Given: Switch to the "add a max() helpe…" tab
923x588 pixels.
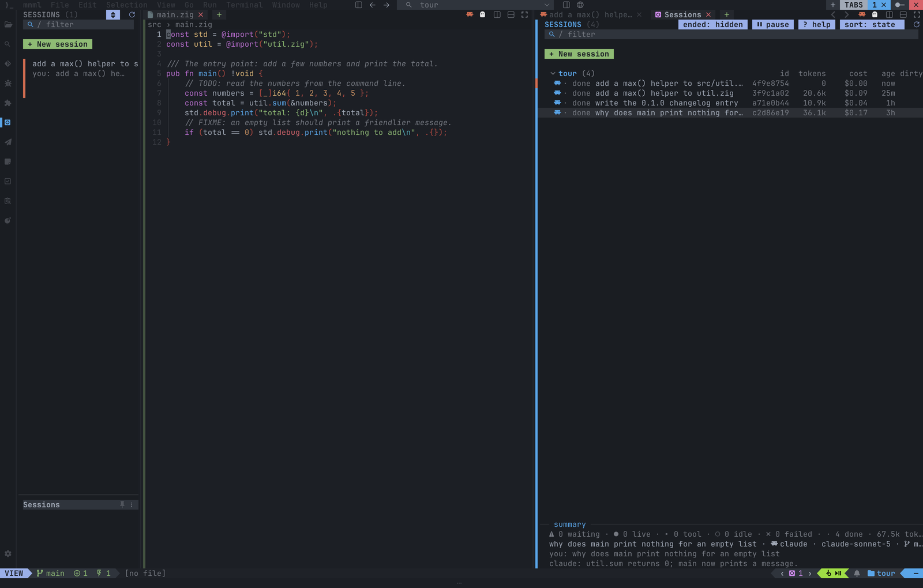Looking at the screenshot, I should 591,15.
